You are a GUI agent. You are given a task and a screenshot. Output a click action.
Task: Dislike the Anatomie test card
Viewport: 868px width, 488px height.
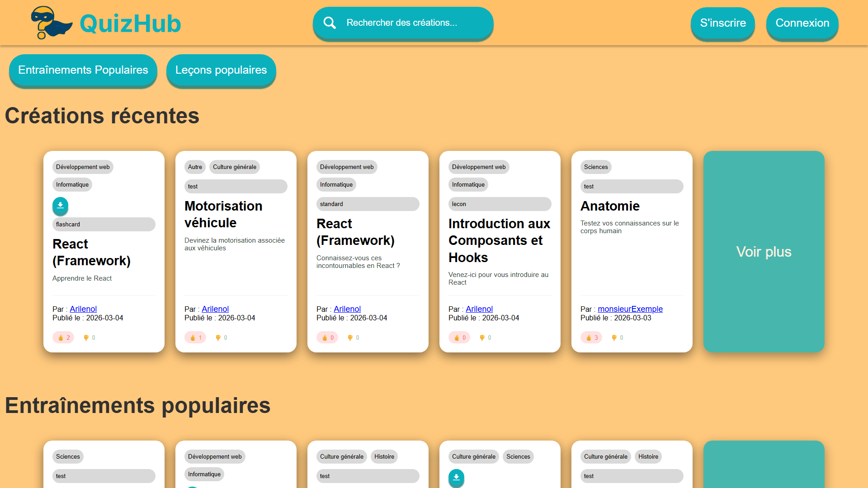(x=617, y=338)
